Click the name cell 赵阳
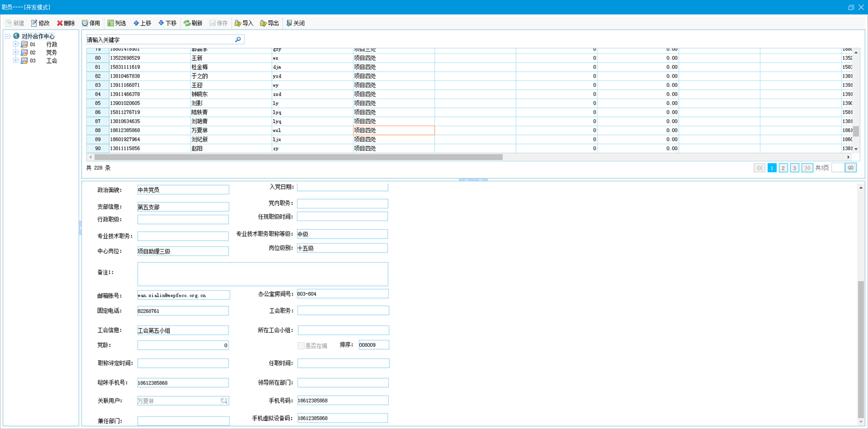The image size is (868, 429). pyautogui.click(x=231, y=148)
